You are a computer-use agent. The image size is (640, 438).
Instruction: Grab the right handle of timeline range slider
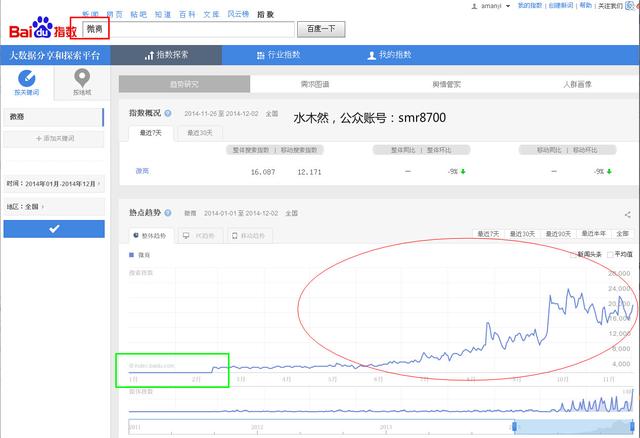pos(632,427)
